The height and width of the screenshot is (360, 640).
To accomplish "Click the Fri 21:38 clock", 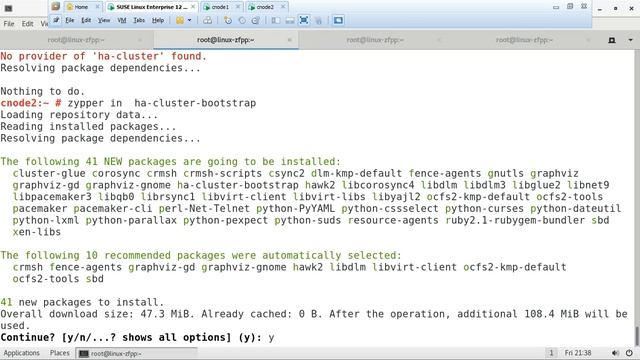I will point(578,353).
